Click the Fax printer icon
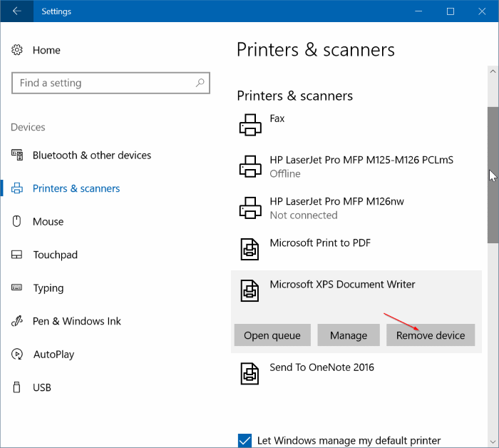Screen dimensions: 499x448 coord(250,125)
